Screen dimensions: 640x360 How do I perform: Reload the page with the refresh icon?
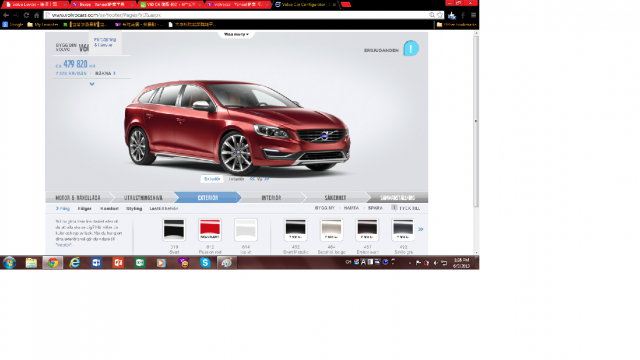[27, 15]
